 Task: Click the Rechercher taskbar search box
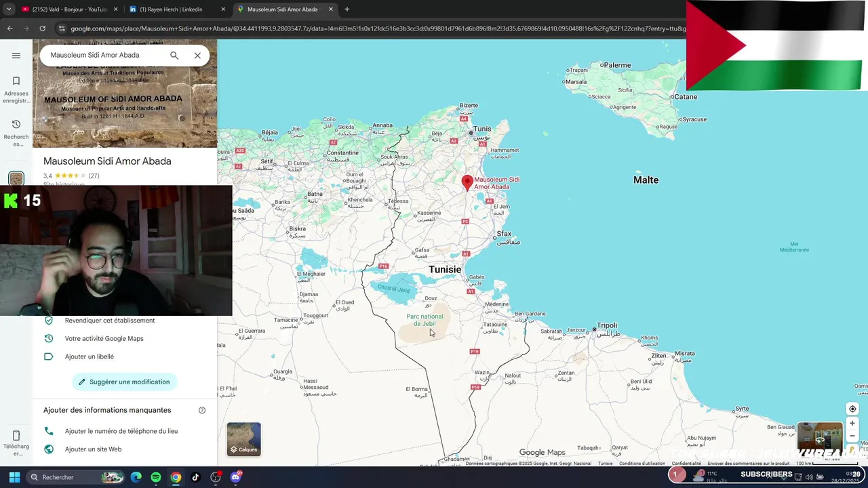pos(75,477)
